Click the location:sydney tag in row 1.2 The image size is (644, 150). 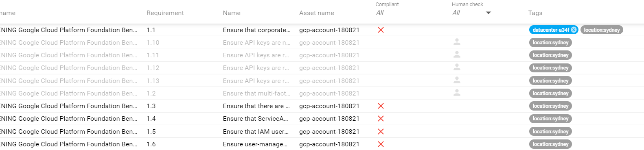pos(550,93)
